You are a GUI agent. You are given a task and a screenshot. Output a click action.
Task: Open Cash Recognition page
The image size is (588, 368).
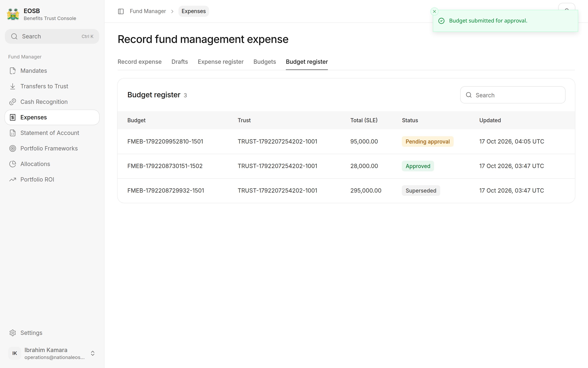pyautogui.click(x=52, y=102)
